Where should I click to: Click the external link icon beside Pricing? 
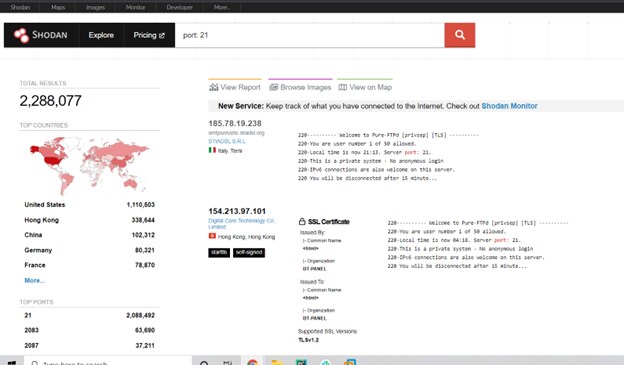click(162, 35)
